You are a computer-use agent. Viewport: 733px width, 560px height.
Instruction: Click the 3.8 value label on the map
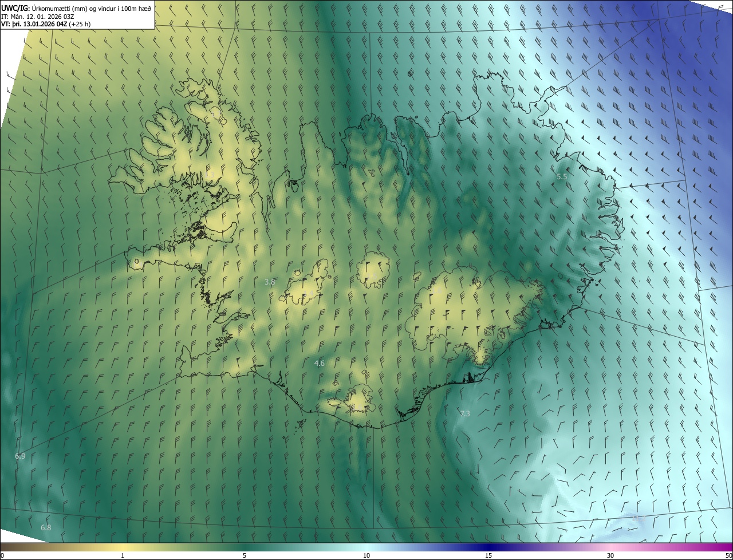270,282
